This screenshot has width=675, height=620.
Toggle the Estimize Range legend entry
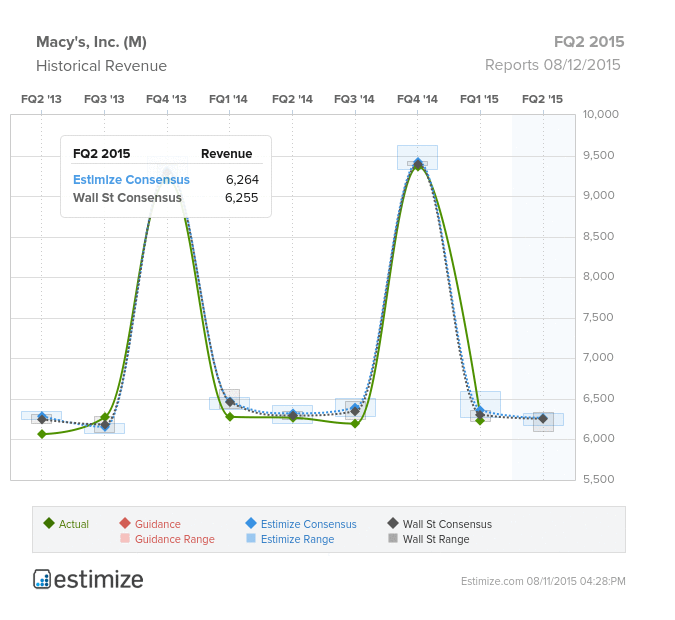tap(290, 539)
